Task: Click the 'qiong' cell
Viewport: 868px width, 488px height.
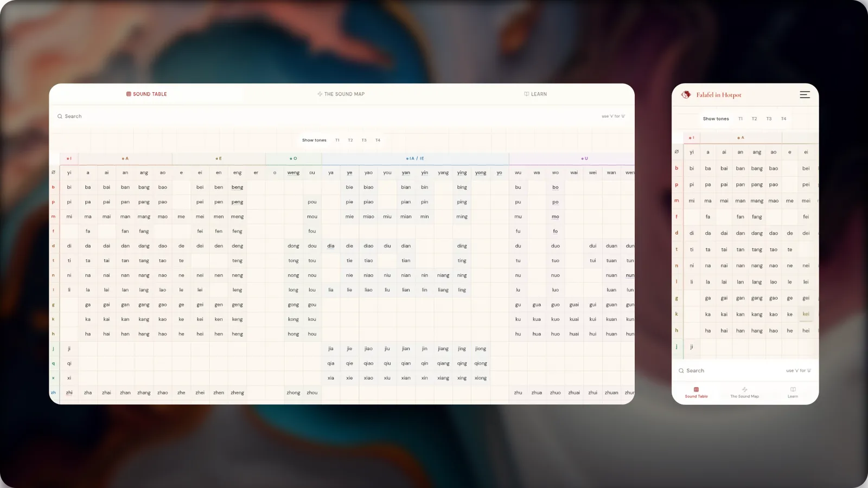Action: click(481, 364)
